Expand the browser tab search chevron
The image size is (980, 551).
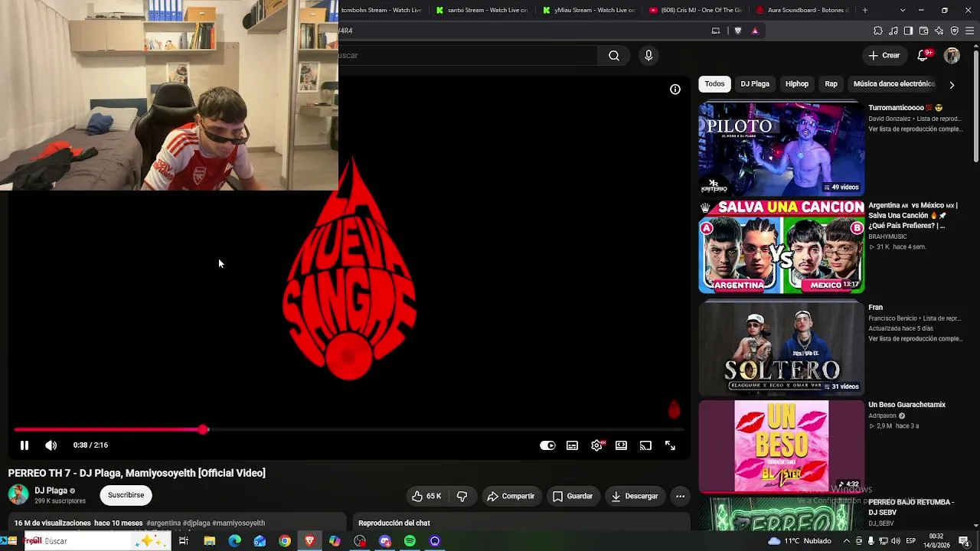903,10
